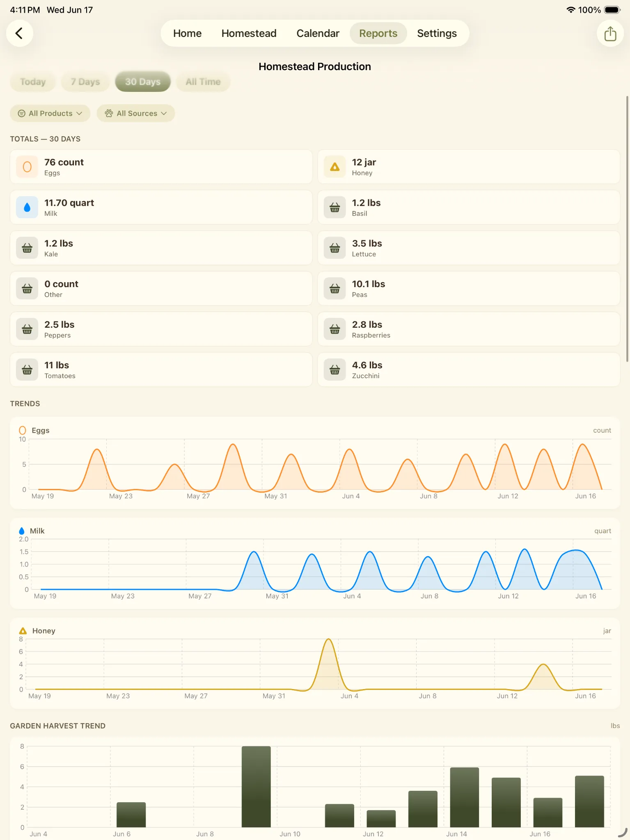
Task: Click the Kale basket icon
Action: 27,248
